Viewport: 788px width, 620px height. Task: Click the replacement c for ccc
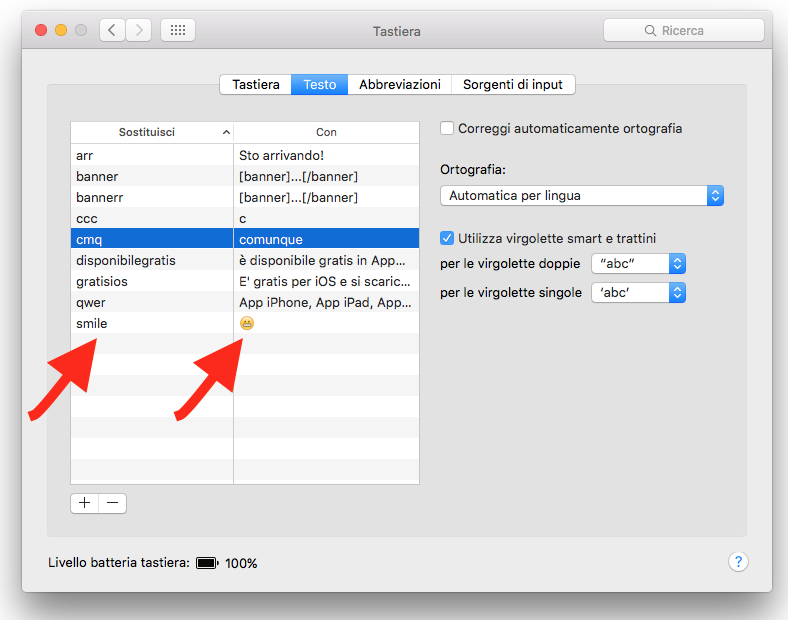(243, 219)
